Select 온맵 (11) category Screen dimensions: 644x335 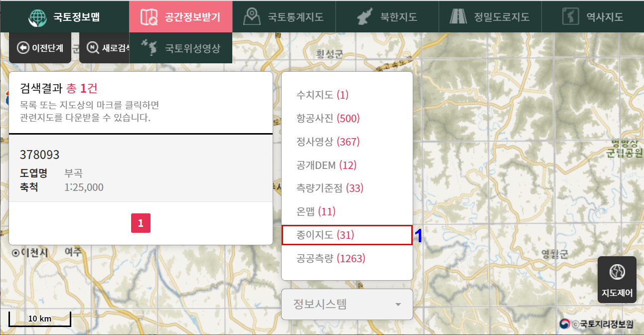(316, 212)
